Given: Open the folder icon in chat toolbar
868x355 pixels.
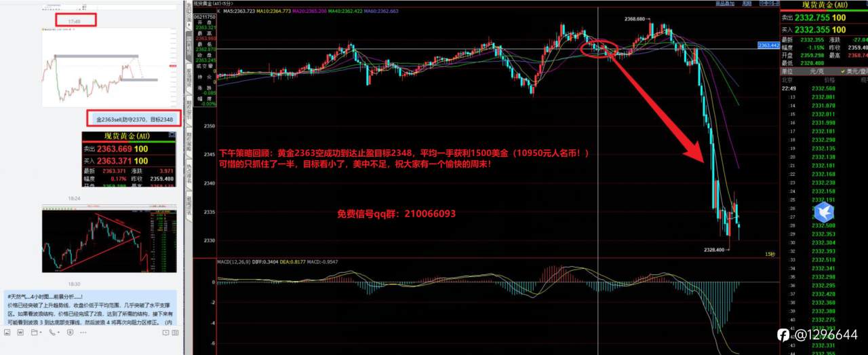Looking at the screenshot, I should click(34, 333).
